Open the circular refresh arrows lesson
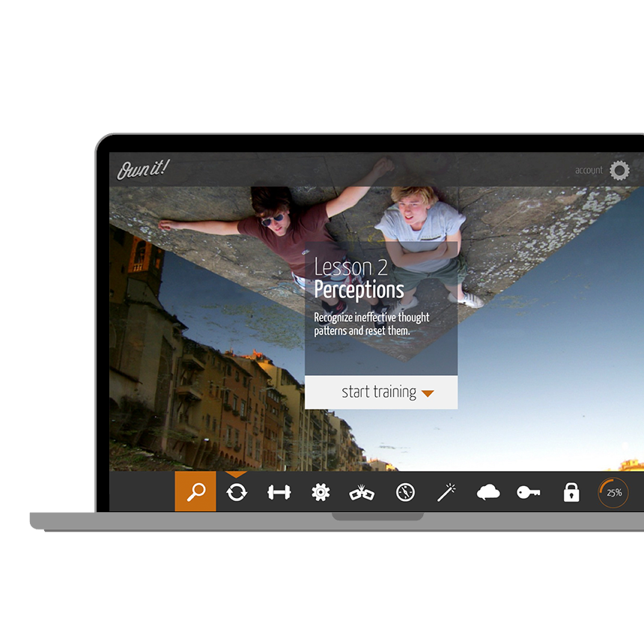This screenshot has height=644, width=644. (x=237, y=492)
